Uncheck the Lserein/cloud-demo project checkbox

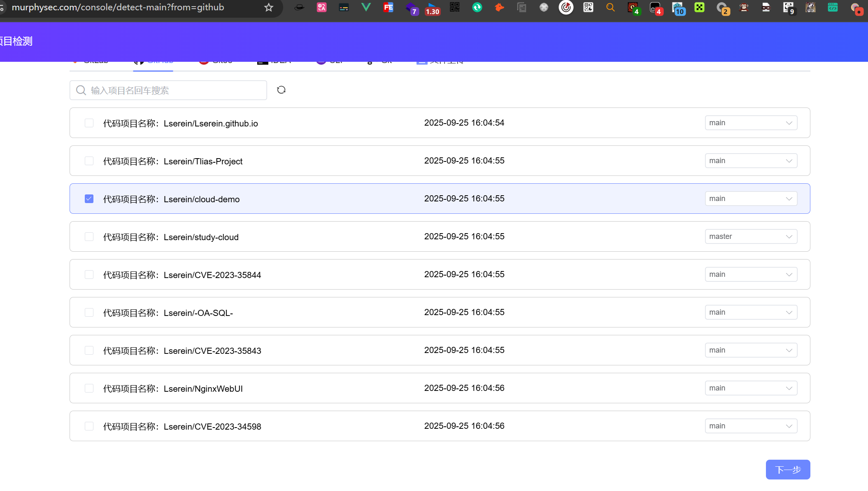tap(89, 199)
